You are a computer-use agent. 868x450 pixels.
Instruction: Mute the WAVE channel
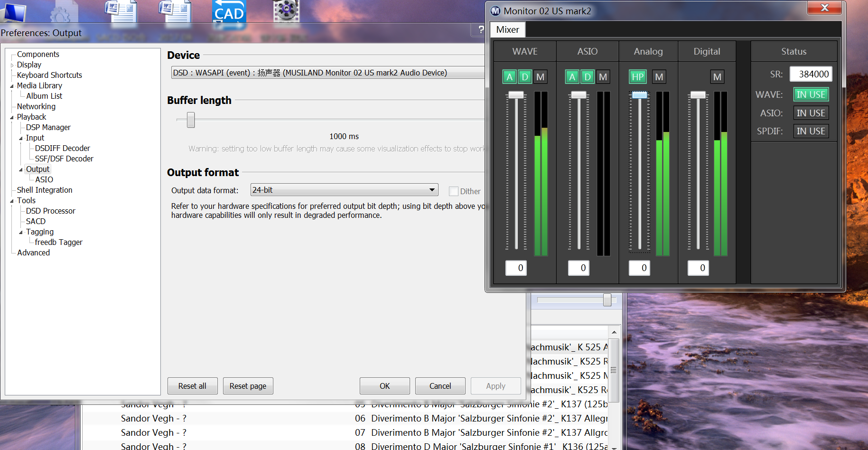pos(540,77)
